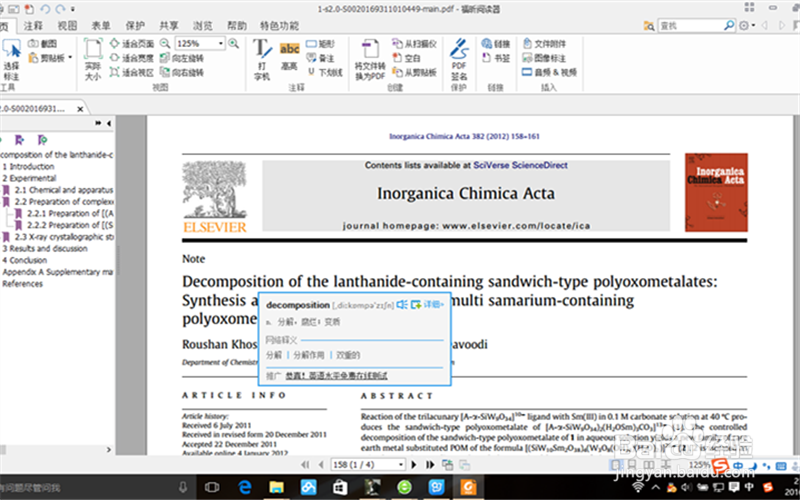The image size is (800, 500).
Task: Click the bookmark panel horizontal scrollbar right arrow
Action: [x=108, y=449]
